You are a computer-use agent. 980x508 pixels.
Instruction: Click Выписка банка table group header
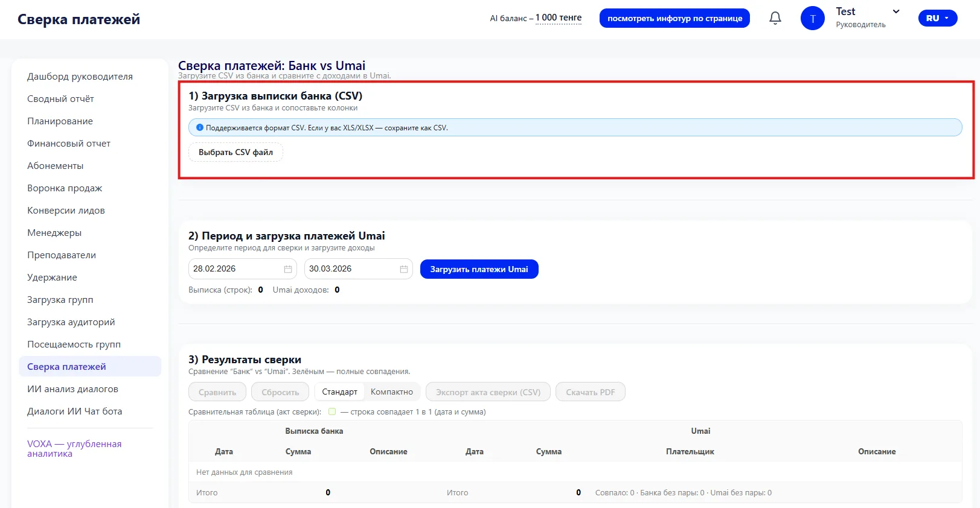[314, 431]
